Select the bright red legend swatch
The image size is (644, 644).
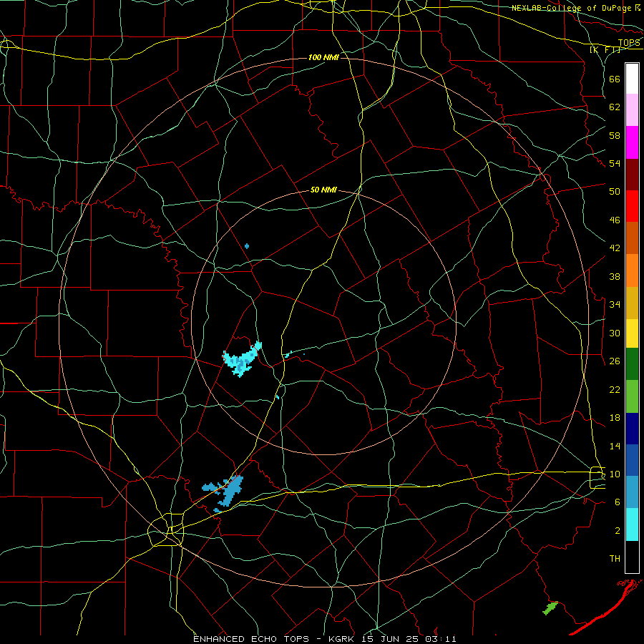tap(632, 206)
